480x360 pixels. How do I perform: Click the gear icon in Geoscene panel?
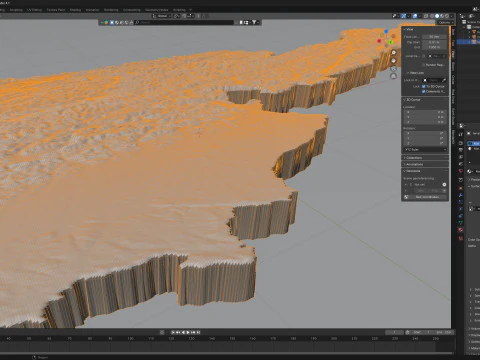(x=444, y=184)
